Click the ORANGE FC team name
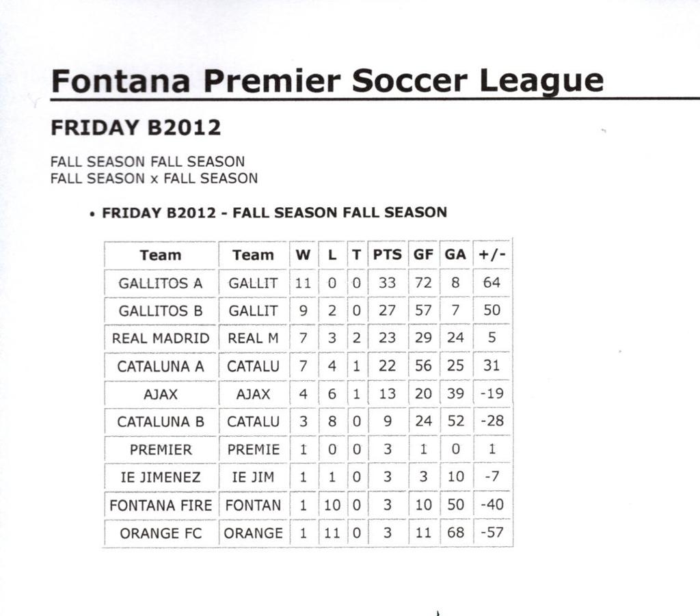This screenshot has height=616, width=700. click(161, 533)
